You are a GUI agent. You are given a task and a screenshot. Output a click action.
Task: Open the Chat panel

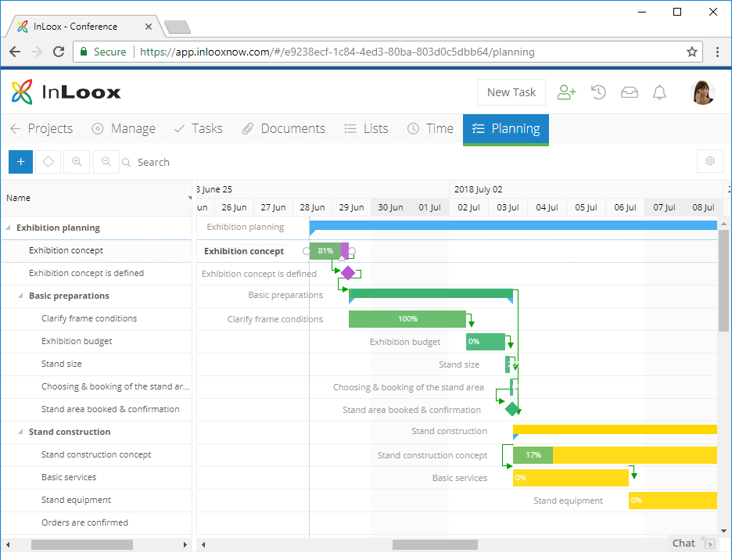point(684,544)
